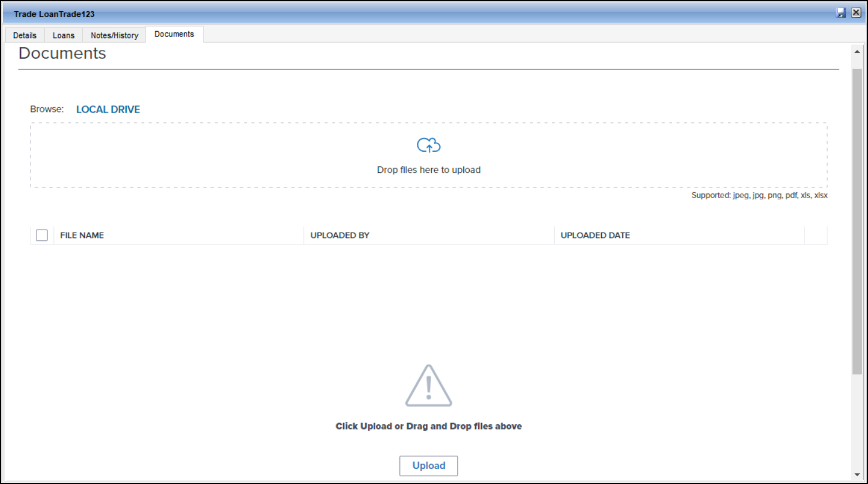Click the vertical scrollbar thumb

coord(857,223)
